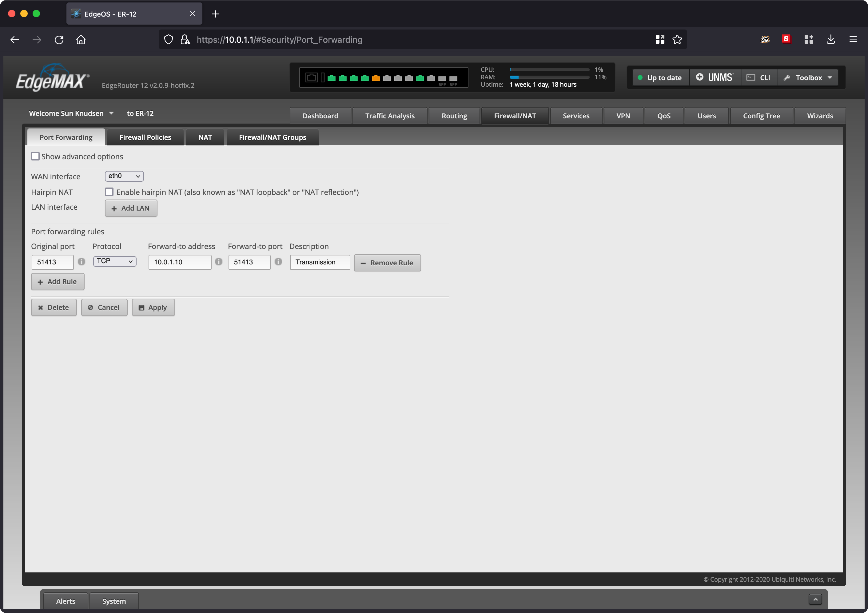Go to browser home page
The width and height of the screenshot is (868, 613).
click(x=81, y=40)
